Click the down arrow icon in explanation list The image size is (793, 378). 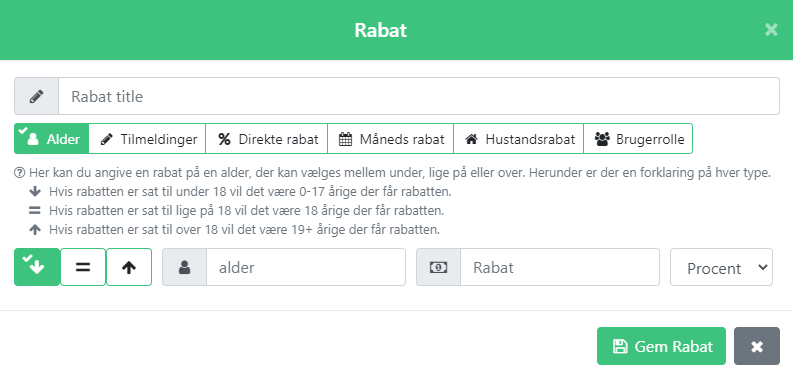tap(35, 192)
